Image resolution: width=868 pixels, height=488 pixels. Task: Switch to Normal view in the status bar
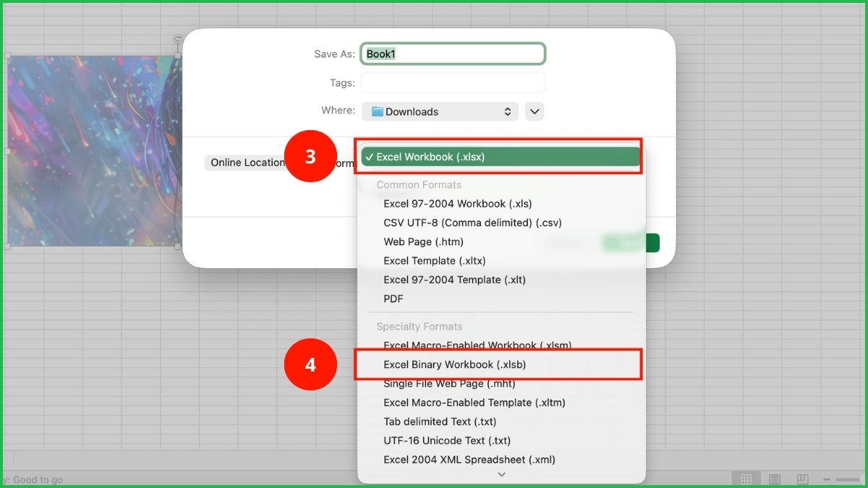(x=746, y=479)
